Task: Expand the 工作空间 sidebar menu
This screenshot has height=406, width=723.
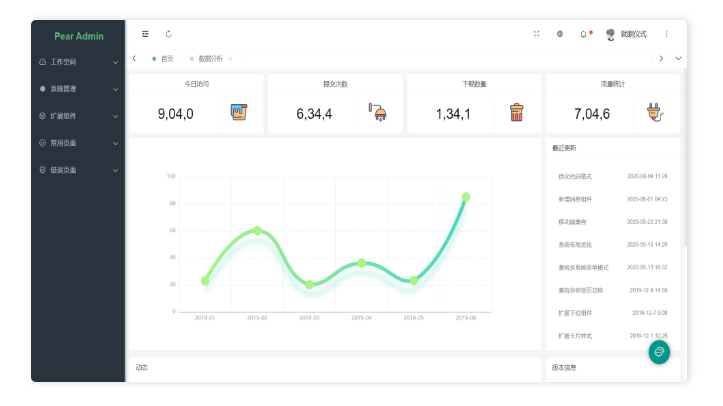Action: (78, 62)
